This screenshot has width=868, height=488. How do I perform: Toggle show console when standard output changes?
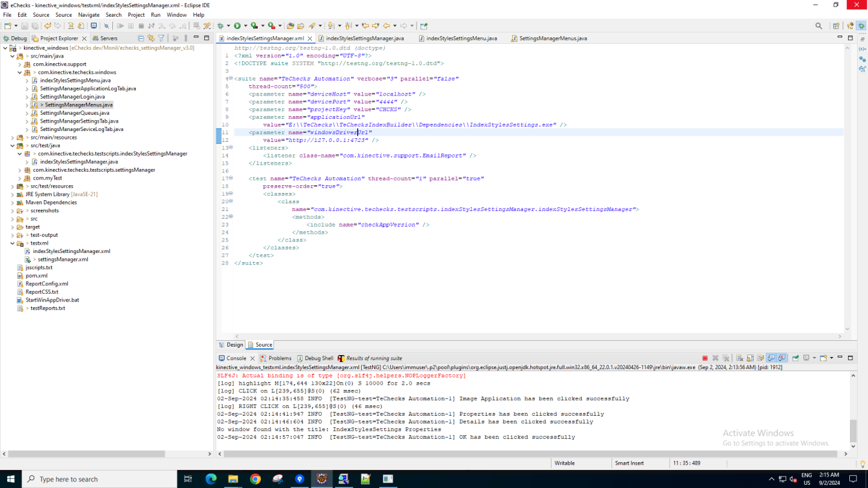[x=771, y=358]
